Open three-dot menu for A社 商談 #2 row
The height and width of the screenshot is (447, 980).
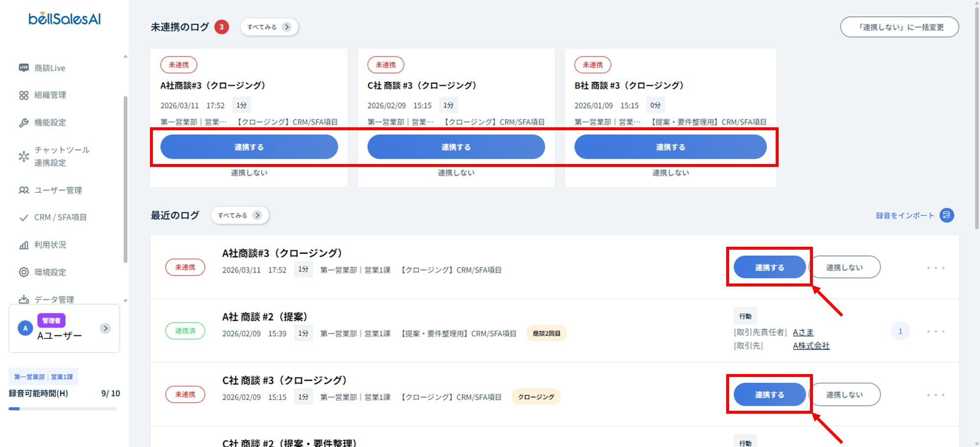pos(935,331)
